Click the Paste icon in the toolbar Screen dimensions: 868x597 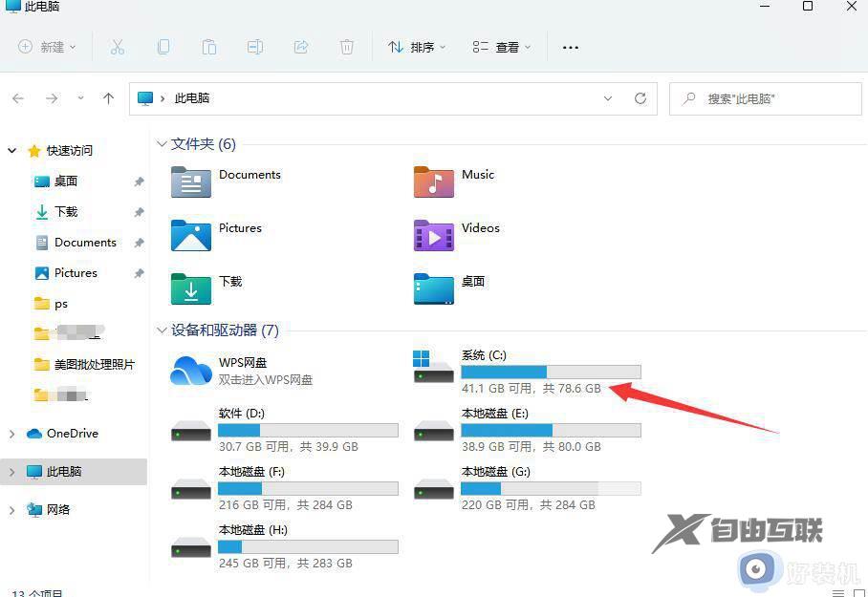point(209,47)
